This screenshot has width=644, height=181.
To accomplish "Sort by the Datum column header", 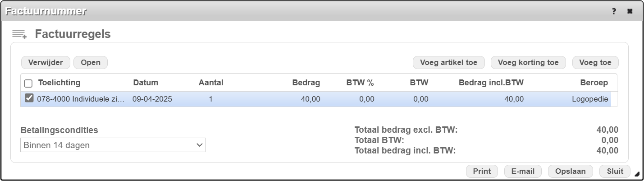I will [146, 83].
